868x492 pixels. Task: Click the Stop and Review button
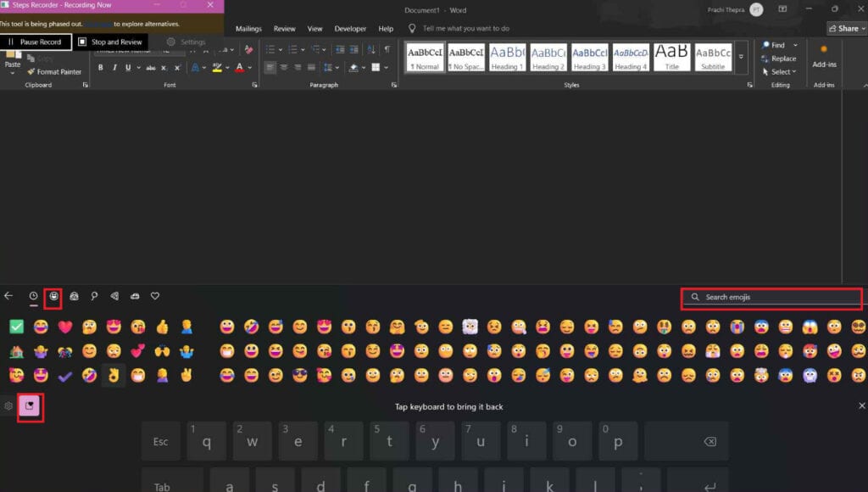tap(110, 41)
